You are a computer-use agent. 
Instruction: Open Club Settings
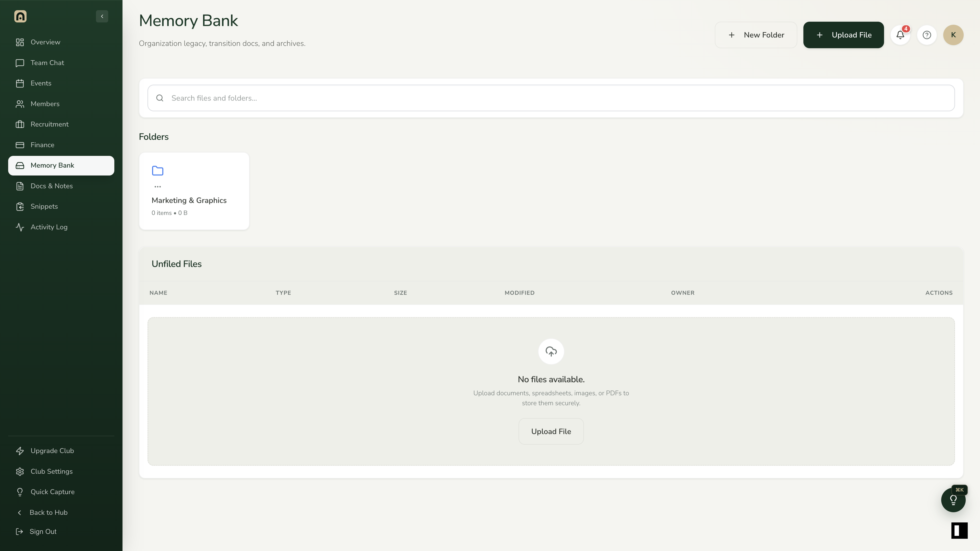coord(61,471)
